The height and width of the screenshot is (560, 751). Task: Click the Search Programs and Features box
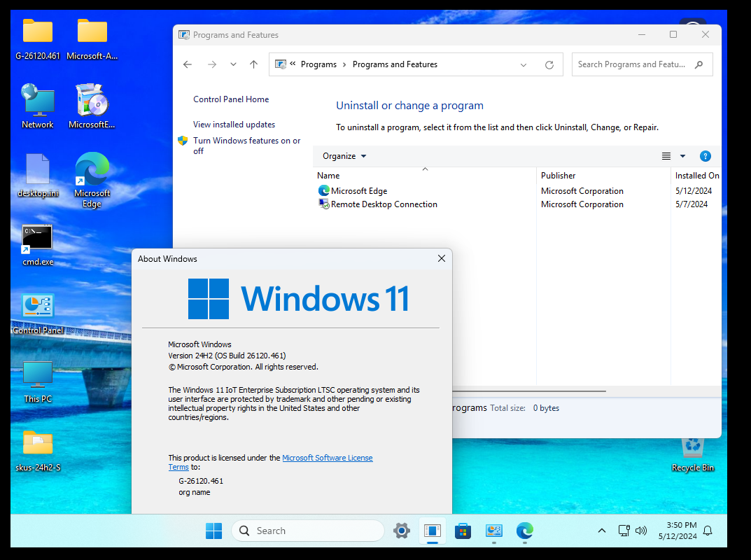(642, 64)
